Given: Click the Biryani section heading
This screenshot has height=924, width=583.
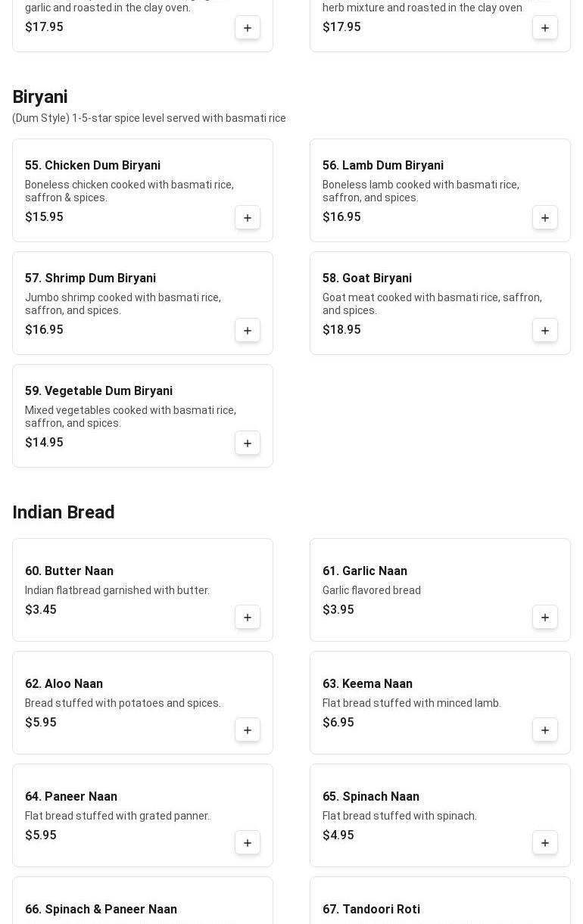Looking at the screenshot, I should click(x=40, y=97).
